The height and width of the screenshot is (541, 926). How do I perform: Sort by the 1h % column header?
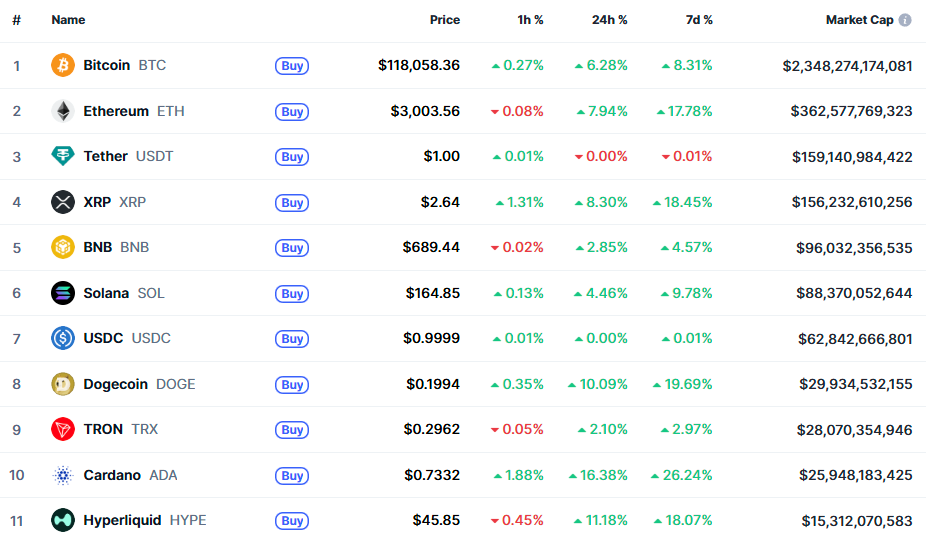pos(530,20)
